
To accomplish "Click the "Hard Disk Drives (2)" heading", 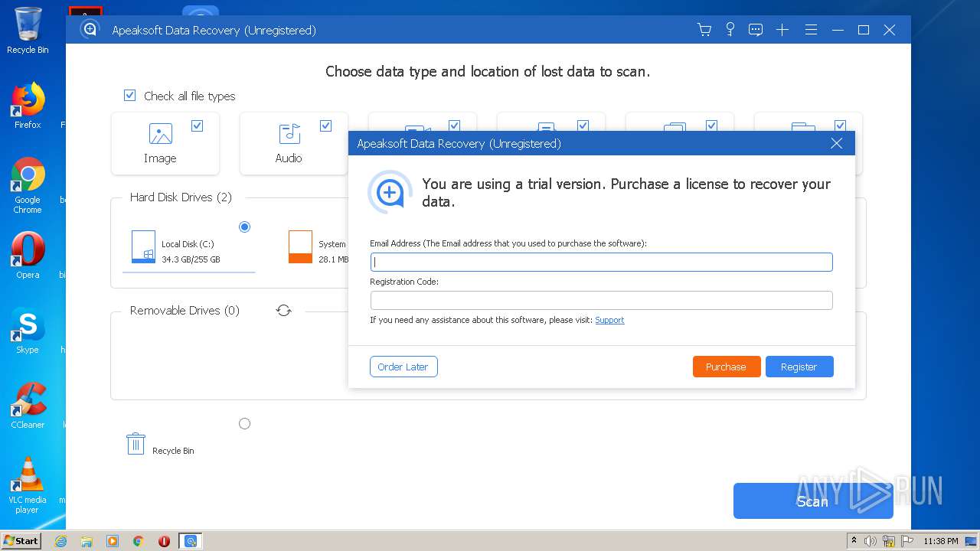I will coord(181,197).
